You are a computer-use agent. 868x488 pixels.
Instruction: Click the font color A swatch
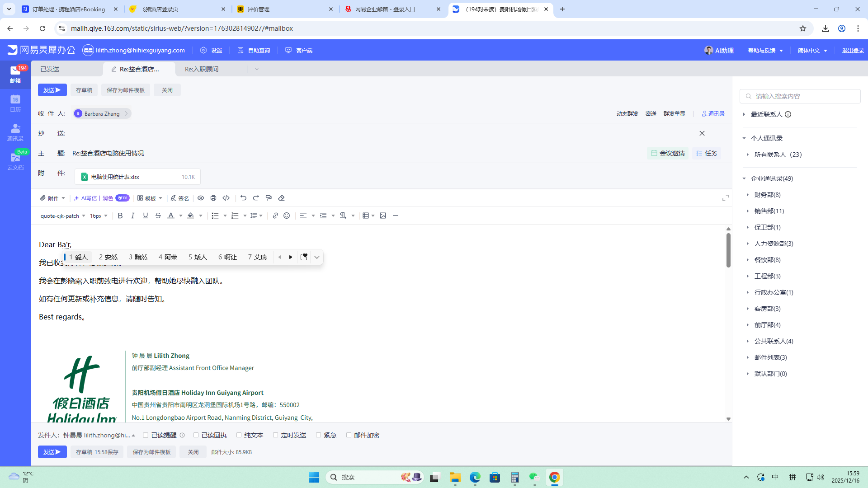point(171,216)
